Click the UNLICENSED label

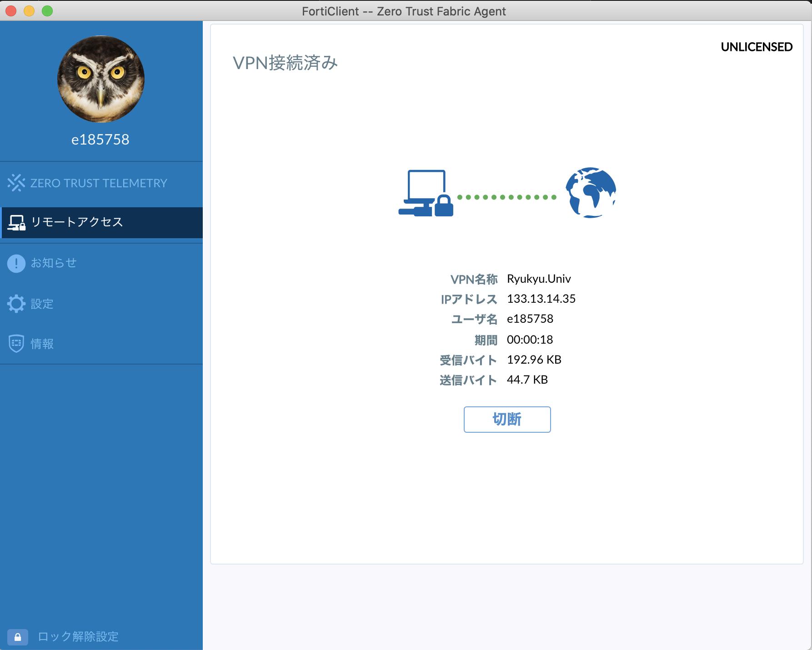(x=757, y=47)
